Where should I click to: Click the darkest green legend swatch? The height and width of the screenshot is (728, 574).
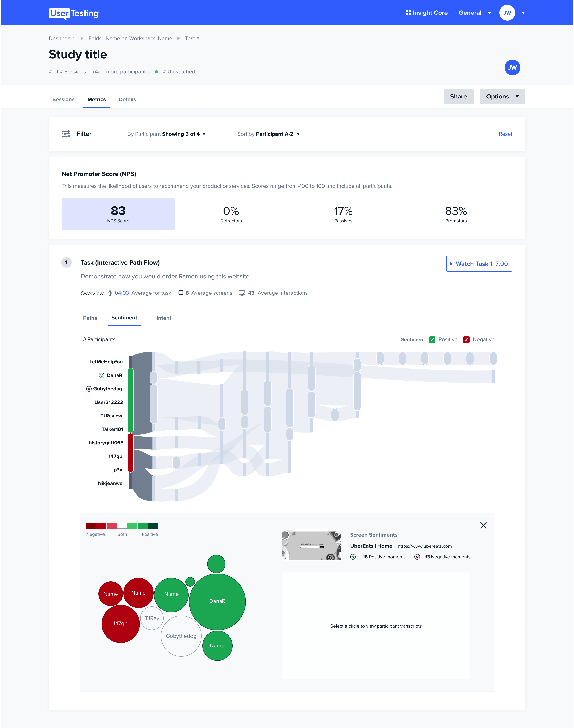click(x=153, y=526)
